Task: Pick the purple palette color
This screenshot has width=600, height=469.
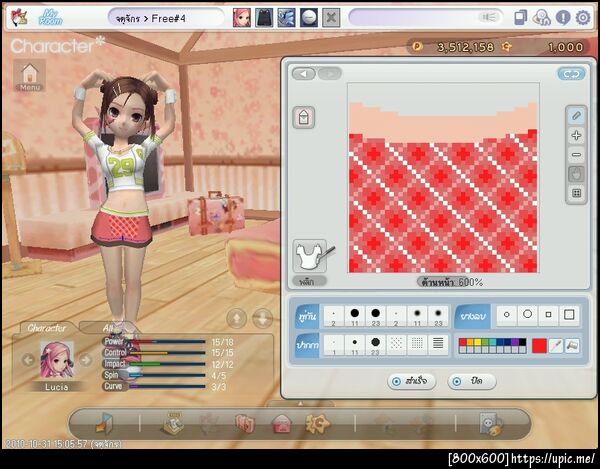Action: tap(515, 342)
